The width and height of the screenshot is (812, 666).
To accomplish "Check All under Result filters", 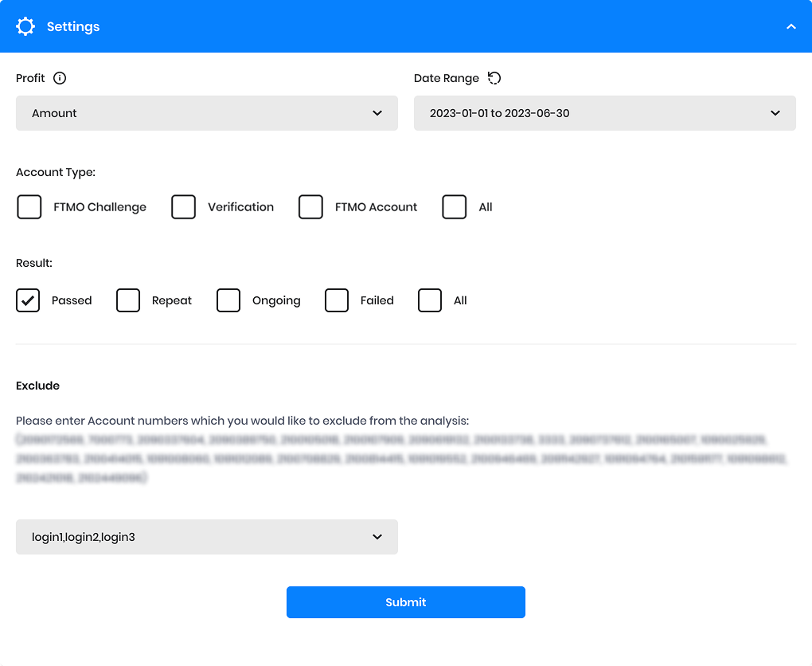I will [430, 300].
